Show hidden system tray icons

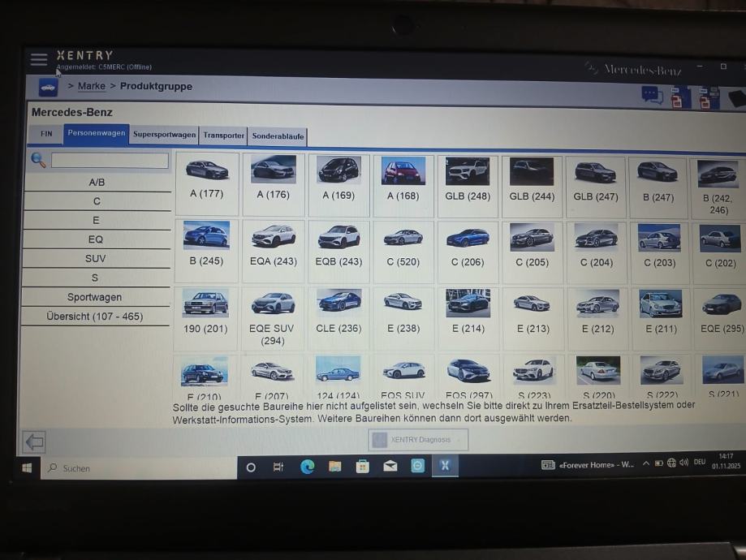(645, 463)
